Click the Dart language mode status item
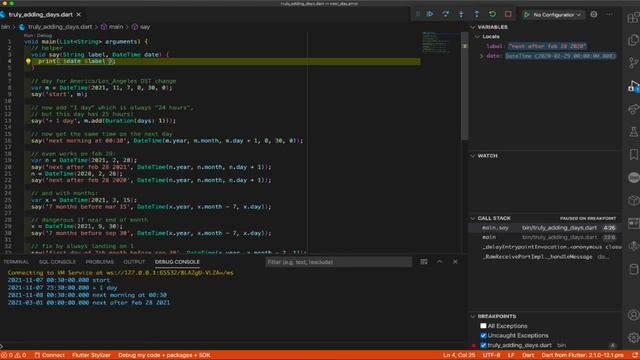Screen dimensions: 640x360 (528, 355)
